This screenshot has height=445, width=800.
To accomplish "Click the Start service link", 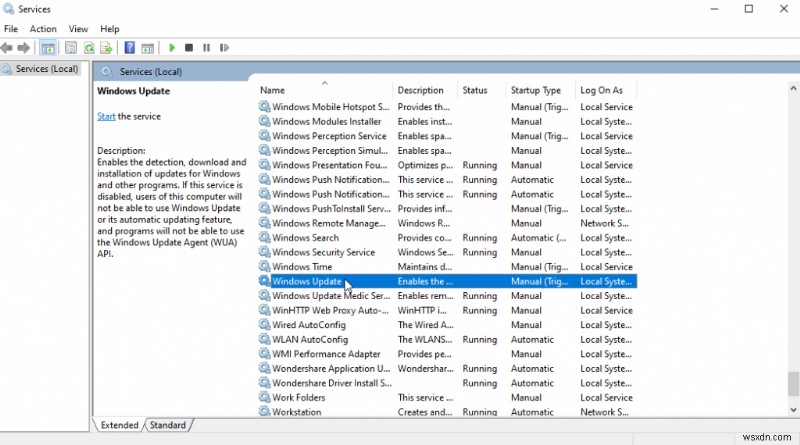I will [106, 116].
